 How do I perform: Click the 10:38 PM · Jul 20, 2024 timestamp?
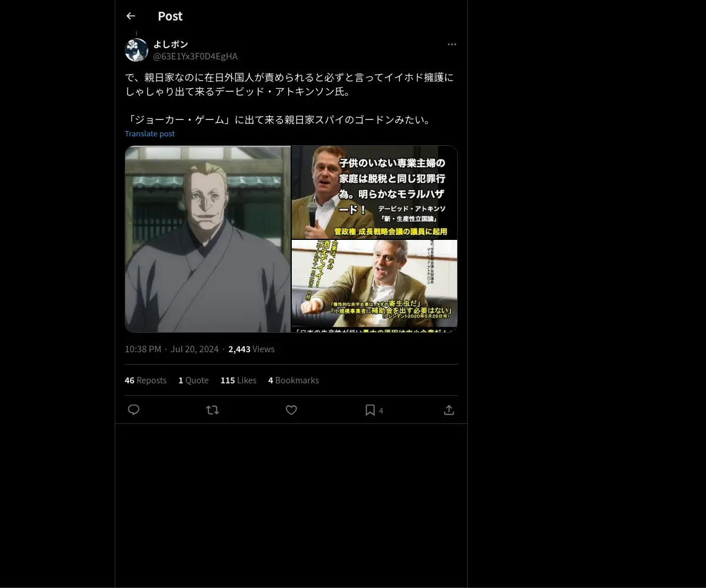(172, 349)
